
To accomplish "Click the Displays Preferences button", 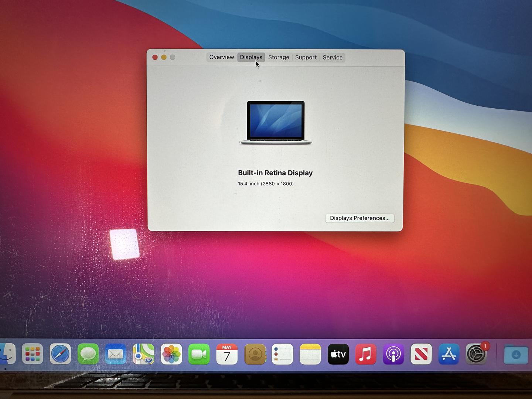I will pos(360,218).
